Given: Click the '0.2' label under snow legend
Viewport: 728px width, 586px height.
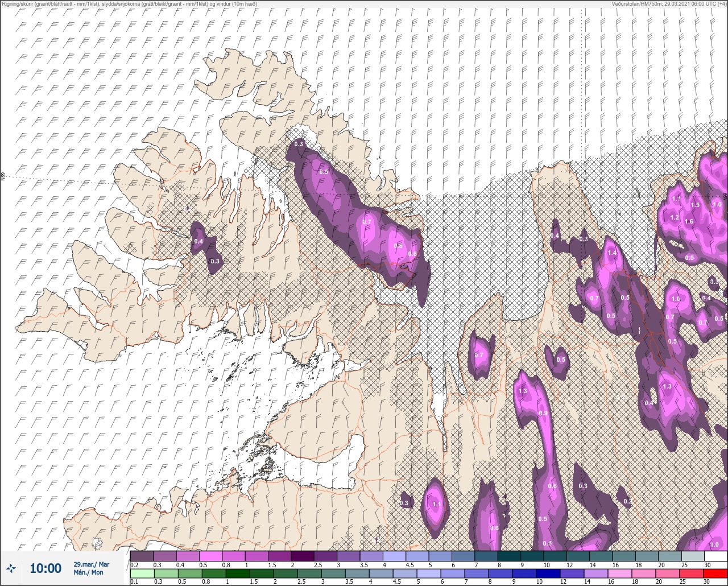Looking at the screenshot, I should [134, 565].
